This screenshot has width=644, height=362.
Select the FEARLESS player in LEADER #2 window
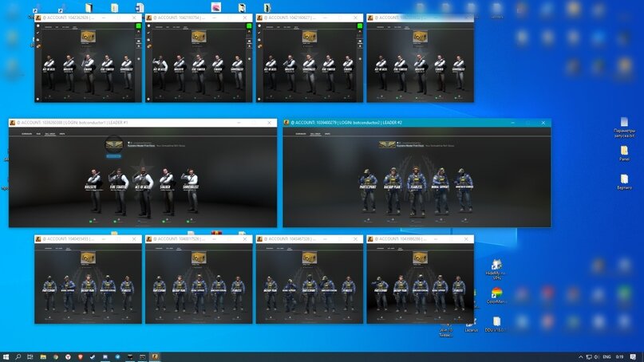tap(416, 190)
